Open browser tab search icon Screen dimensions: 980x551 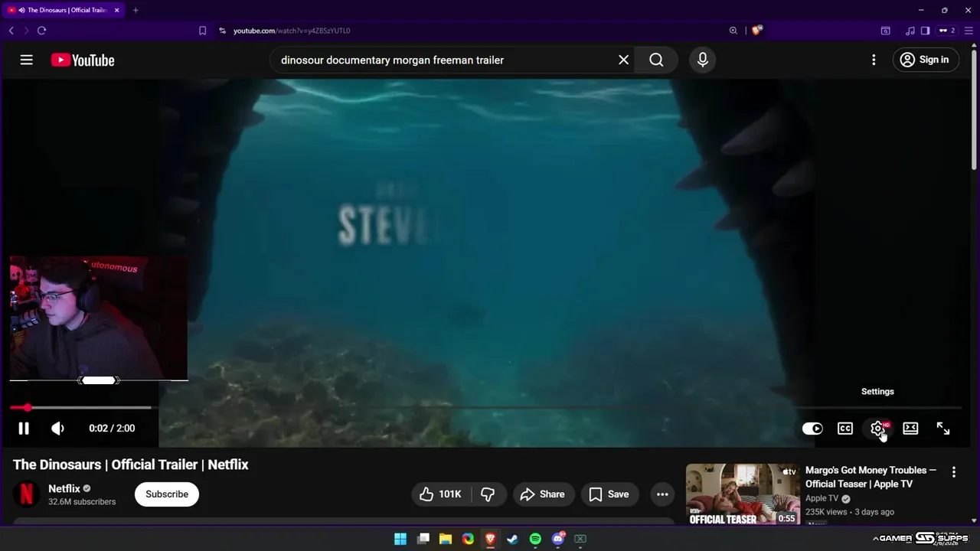click(885, 31)
